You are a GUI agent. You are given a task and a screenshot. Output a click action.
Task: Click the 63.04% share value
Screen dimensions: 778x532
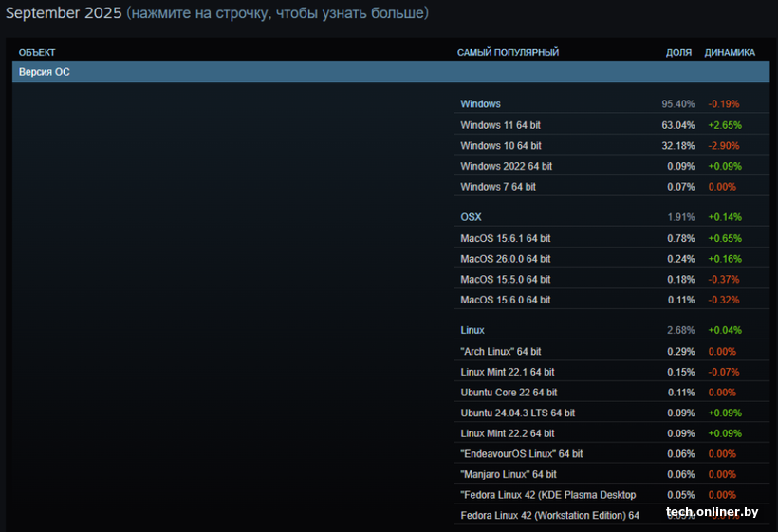click(x=677, y=125)
